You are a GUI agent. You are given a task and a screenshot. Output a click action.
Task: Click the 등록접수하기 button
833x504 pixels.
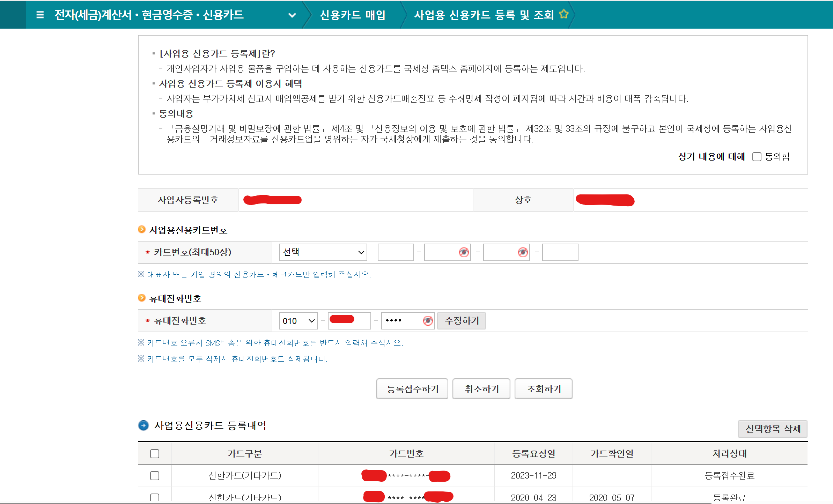(x=412, y=389)
